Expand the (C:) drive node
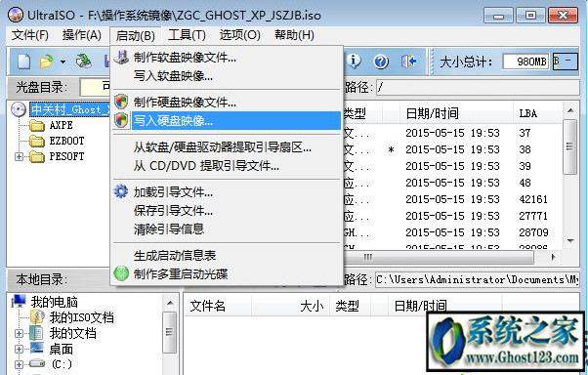588x375 pixels. 19,364
